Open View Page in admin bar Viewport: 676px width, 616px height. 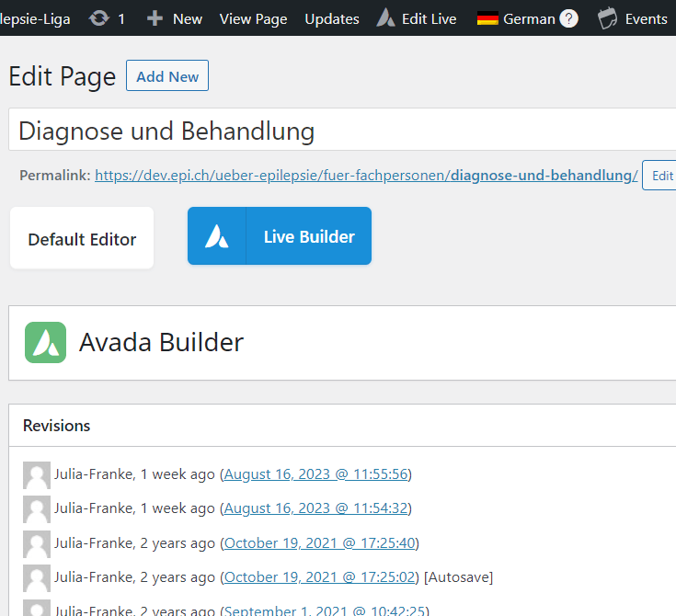point(253,19)
